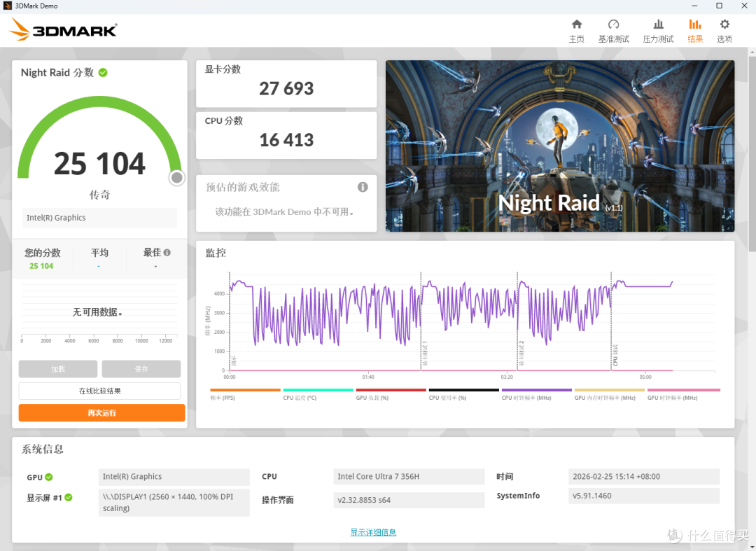Viewport: 756px width, 551px height.
Task: Click green check icon next to 显示屏 #1
Action: (x=69, y=498)
